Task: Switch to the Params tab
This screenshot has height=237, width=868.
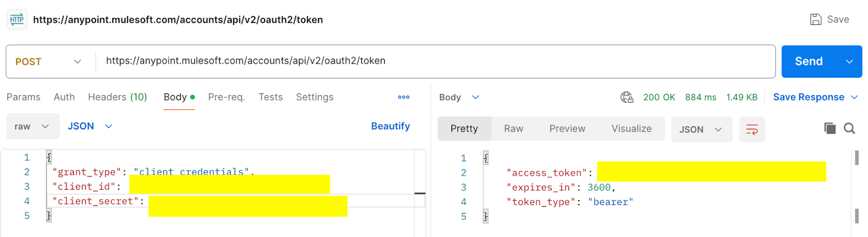Action: [23, 97]
